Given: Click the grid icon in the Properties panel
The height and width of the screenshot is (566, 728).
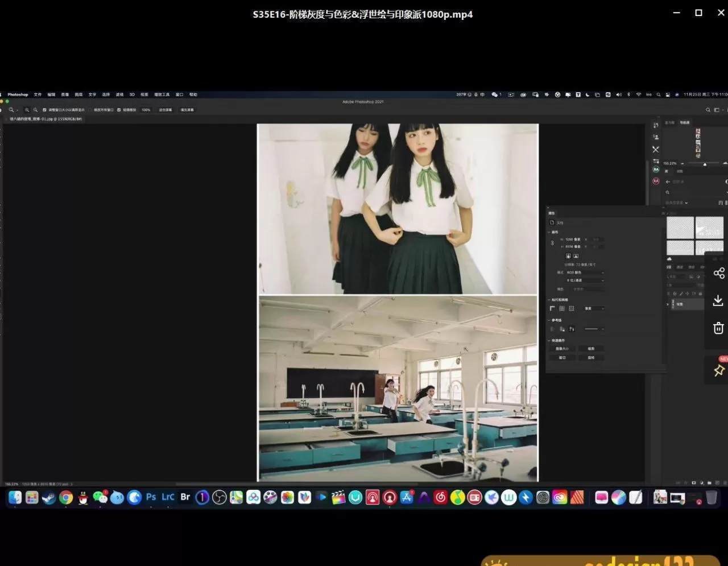Looking at the screenshot, I should pyautogui.click(x=562, y=308).
